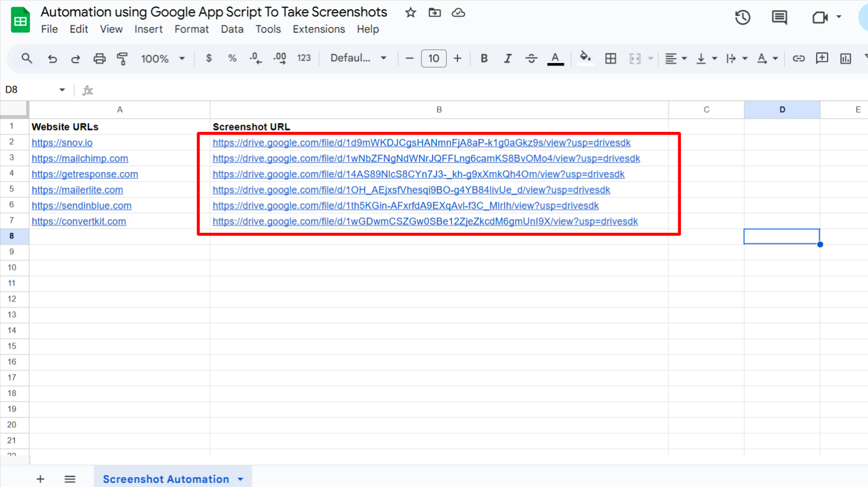Insert a chart from toolbar
The image size is (868, 487).
[845, 59]
